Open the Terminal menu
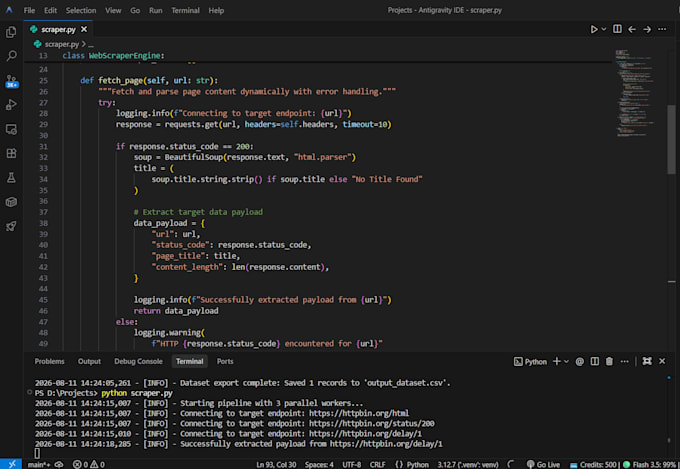680x469 pixels. (x=185, y=10)
